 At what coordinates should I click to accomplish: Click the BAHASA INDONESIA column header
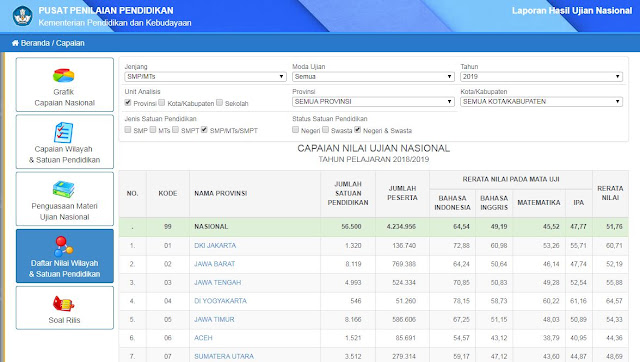point(452,202)
